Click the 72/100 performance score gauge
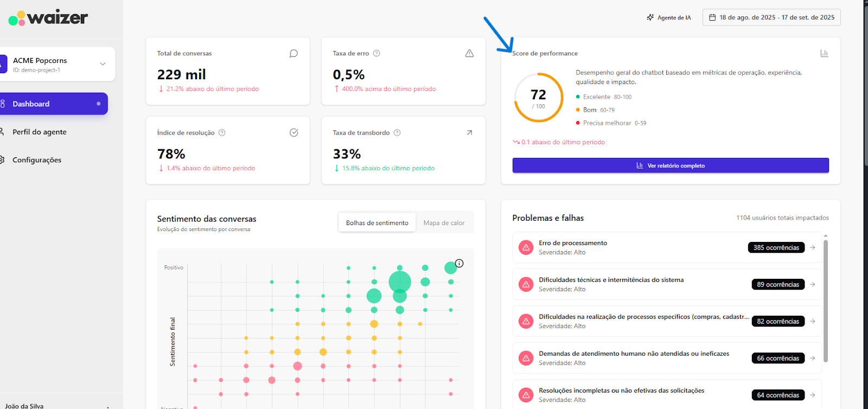 click(x=538, y=98)
